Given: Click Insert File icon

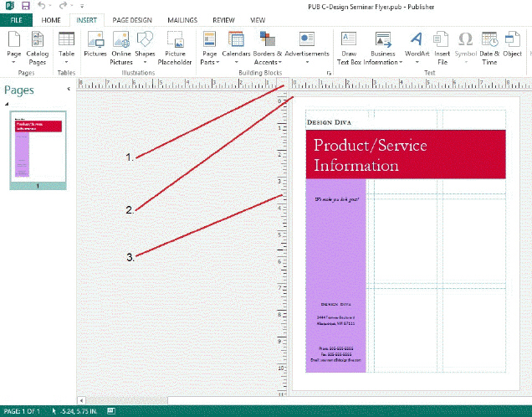Looking at the screenshot, I should 442,39.
